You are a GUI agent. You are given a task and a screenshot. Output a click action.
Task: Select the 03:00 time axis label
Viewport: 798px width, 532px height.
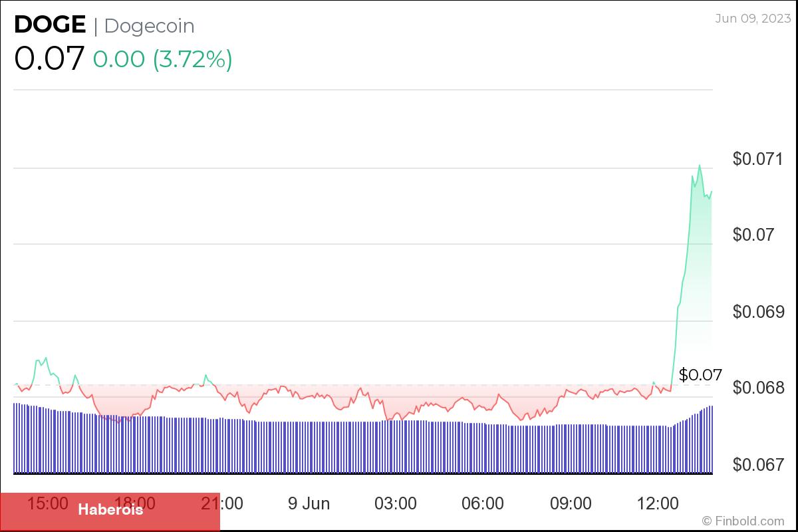(x=395, y=503)
